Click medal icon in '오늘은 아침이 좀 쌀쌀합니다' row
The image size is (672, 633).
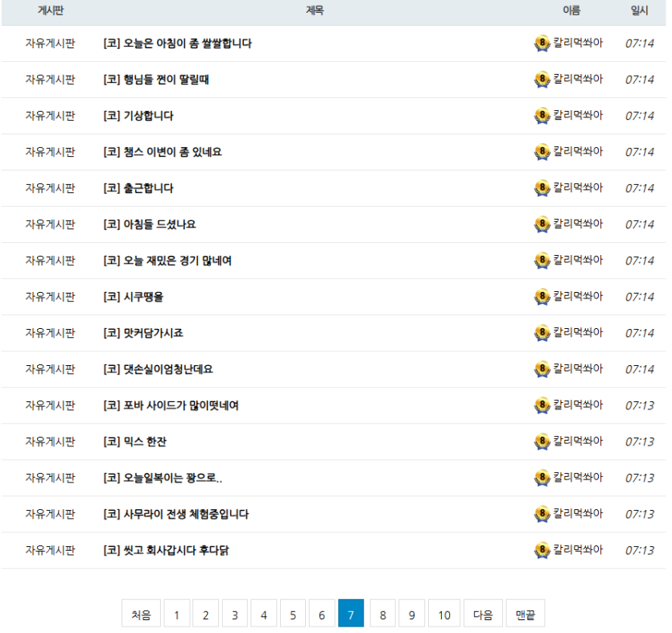coord(542,43)
